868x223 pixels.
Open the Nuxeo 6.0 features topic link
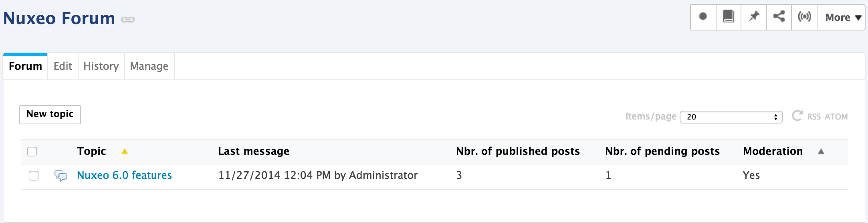point(124,175)
